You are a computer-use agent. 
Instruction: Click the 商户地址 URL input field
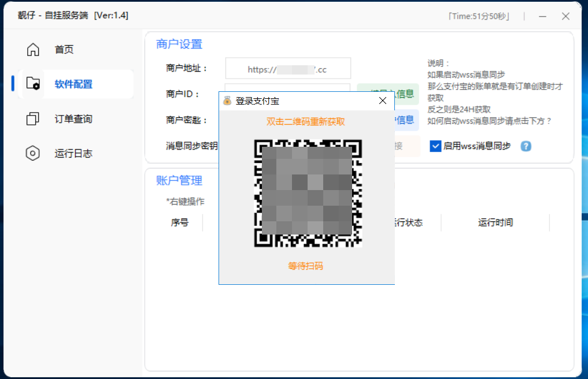pos(288,69)
